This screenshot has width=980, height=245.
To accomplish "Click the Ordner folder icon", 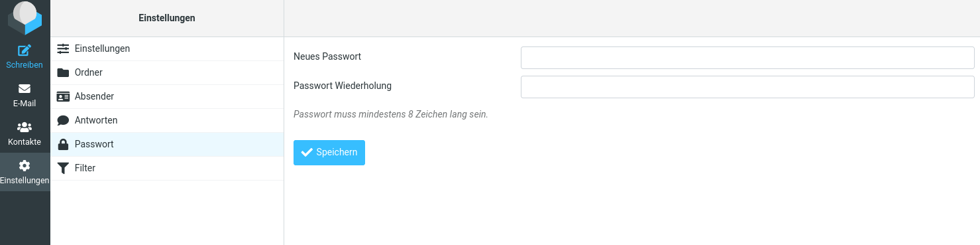I will 63,72.
